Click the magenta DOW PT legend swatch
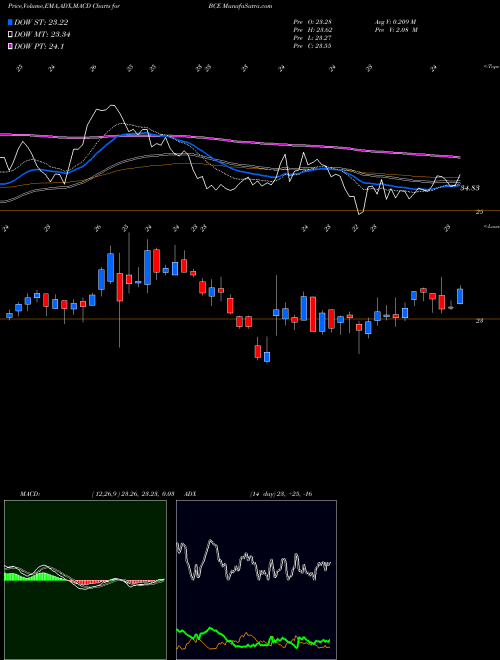Screen dimensions: 500x660 point(10,46)
